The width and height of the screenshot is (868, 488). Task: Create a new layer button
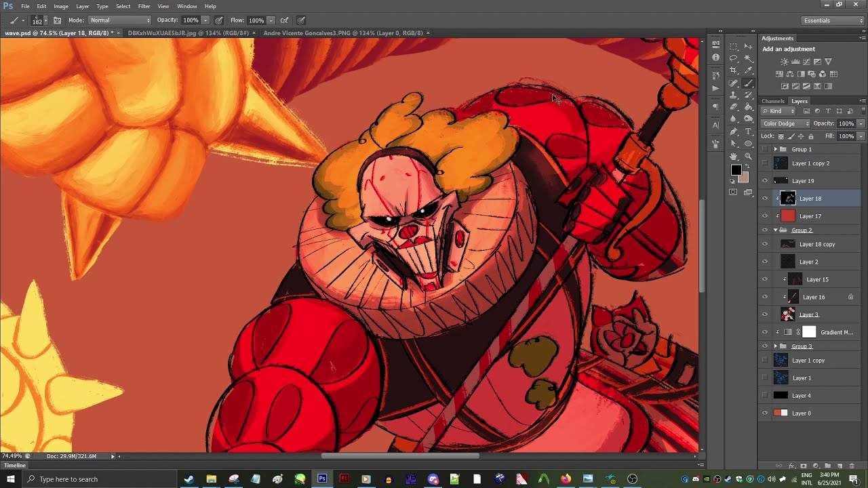coord(840,466)
